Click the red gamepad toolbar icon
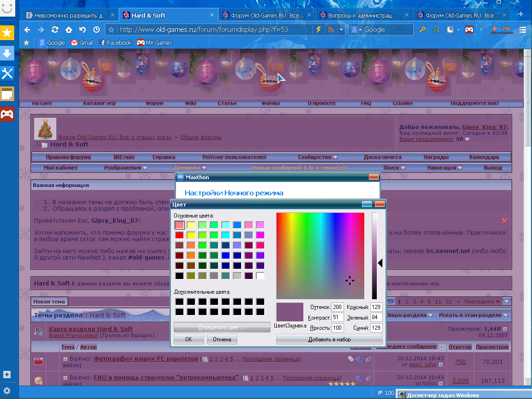 pyautogui.click(x=469, y=30)
